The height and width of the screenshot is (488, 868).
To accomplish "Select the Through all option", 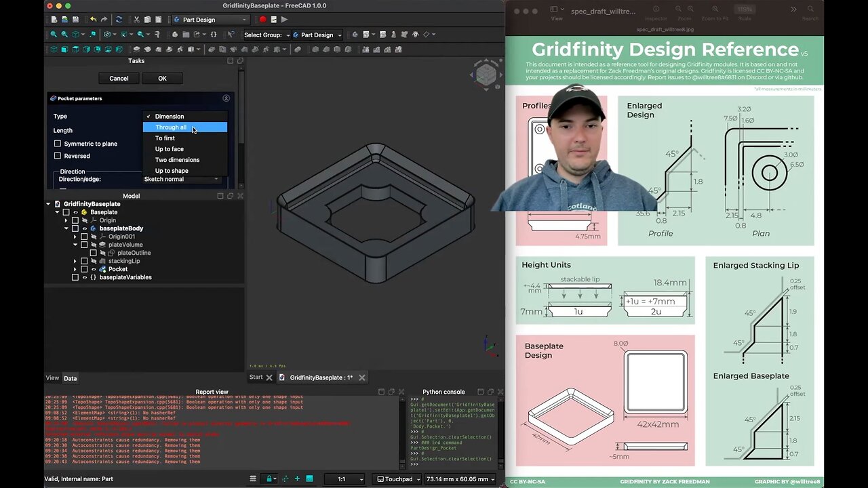I will tap(184, 127).
